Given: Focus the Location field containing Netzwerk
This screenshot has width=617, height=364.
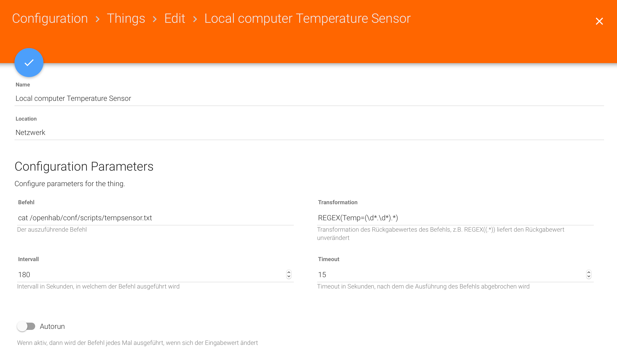Looking at the screenshot, I should click(x=309, y=133).
